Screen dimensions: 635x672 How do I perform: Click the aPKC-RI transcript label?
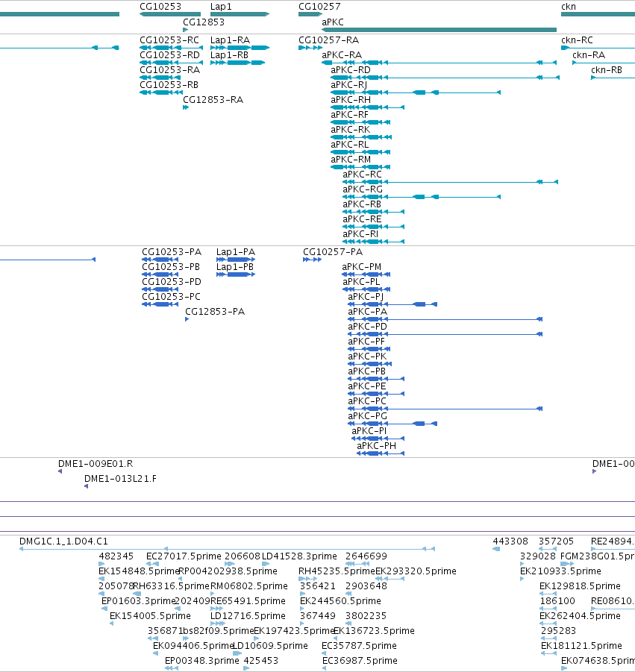coord(360,234)
